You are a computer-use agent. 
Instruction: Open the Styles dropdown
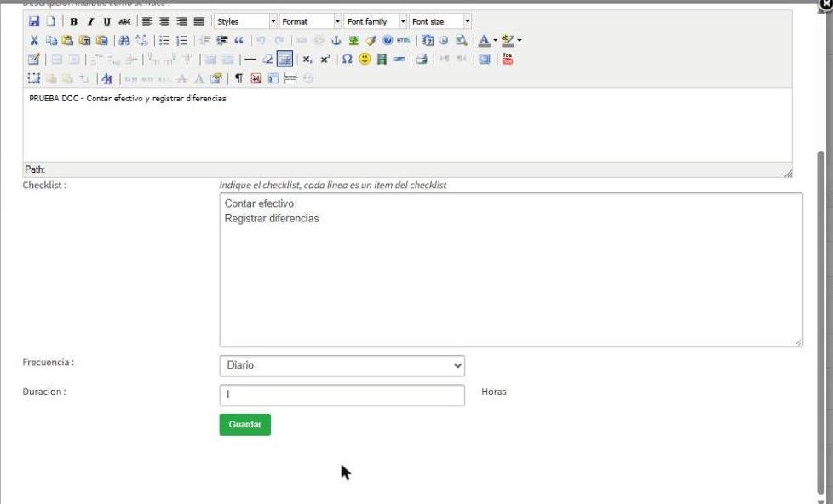click(x=245, y=22)
